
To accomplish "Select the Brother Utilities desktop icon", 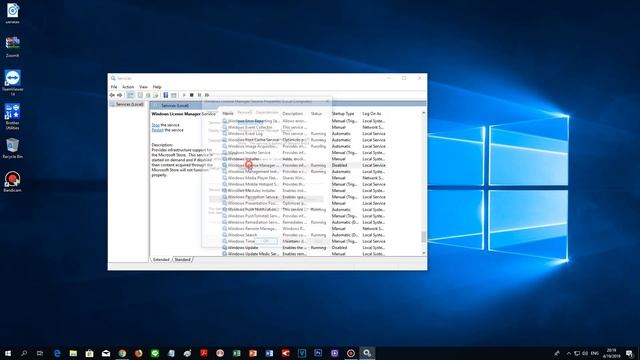I will pyautogui.click(x=13, y=116).
